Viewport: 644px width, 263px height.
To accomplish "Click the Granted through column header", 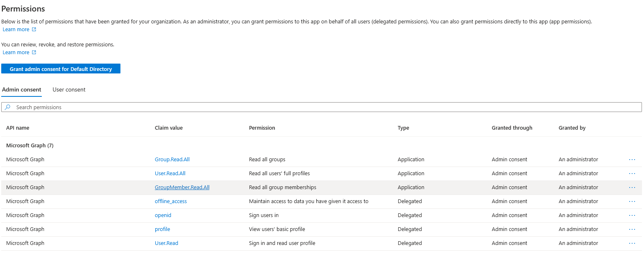I will coord(512,128).
